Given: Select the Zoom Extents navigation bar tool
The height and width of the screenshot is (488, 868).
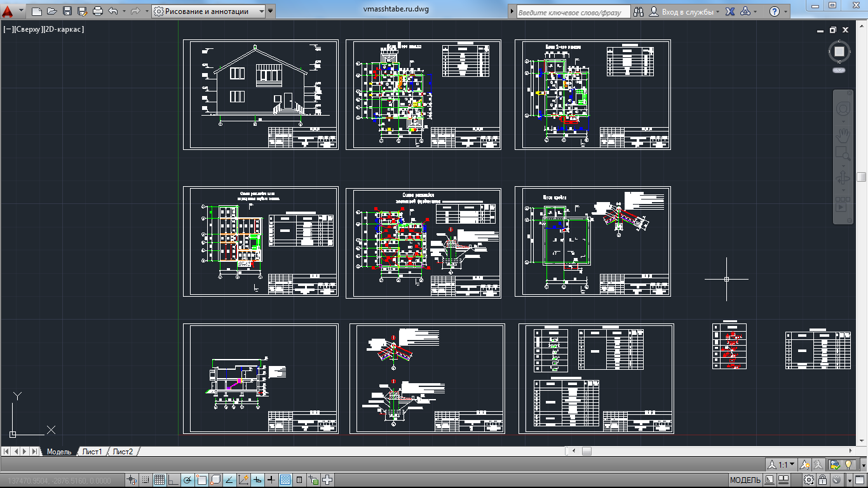Looking at the screenshot, I should 843,154.
